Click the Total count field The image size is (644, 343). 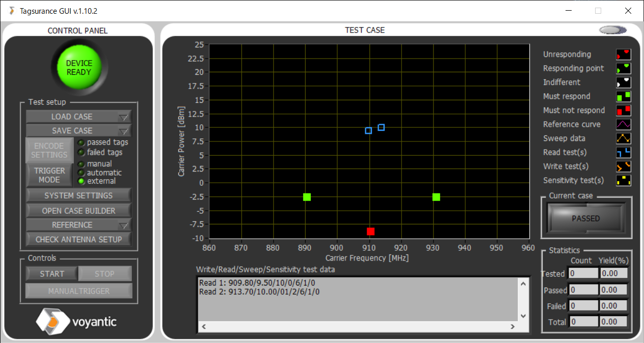pyautogui.click(x=583, y=322)
